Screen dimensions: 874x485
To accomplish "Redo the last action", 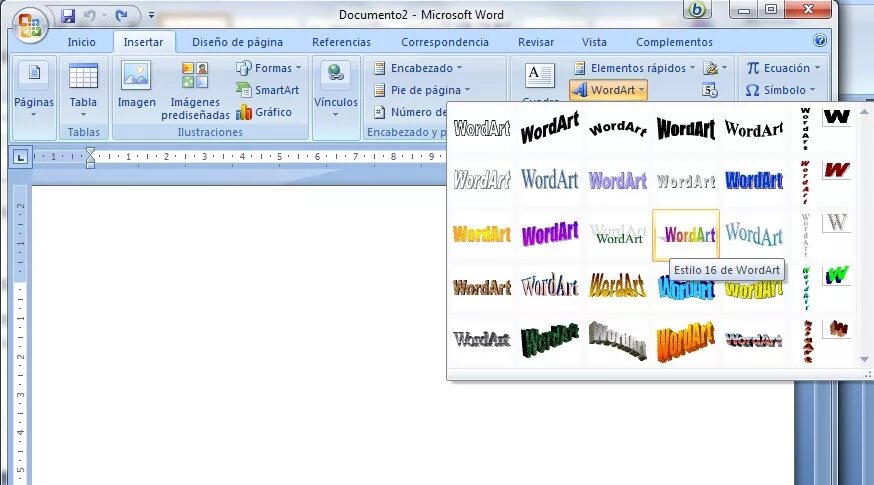I will point(121,15).
